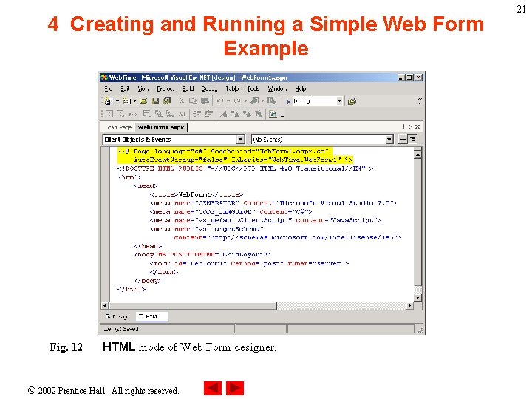Toggle a bookmark with first flag icon

click(224, 115)
